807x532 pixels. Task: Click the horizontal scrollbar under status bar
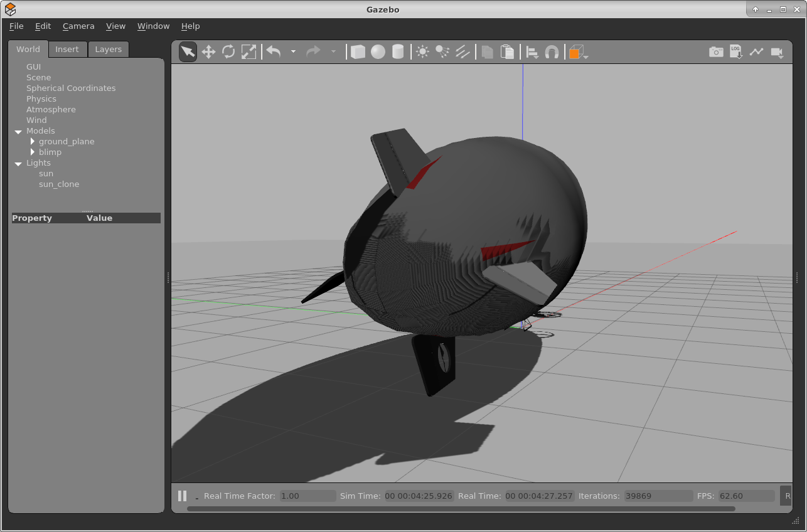(x=461, y=509)
